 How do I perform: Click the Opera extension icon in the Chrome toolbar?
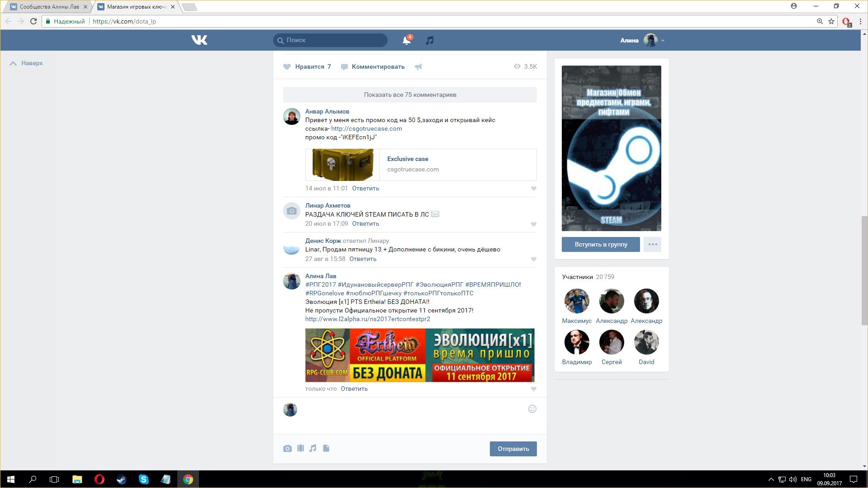click(x=846, y=22)
